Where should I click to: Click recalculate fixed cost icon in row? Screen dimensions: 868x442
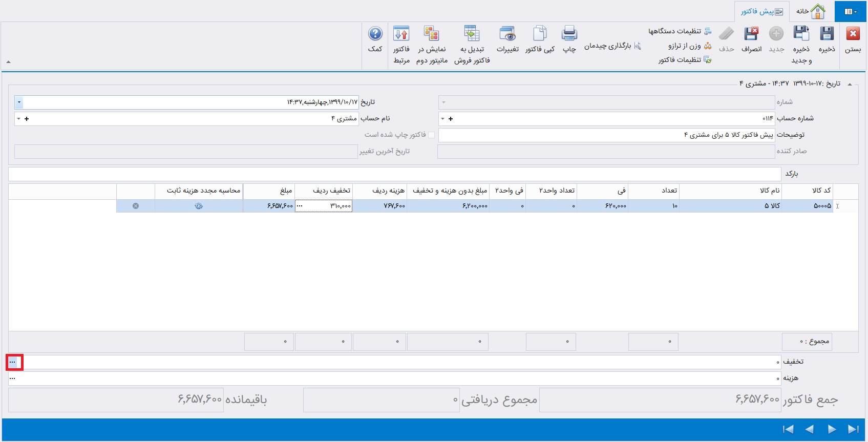[x=199, y=206]
